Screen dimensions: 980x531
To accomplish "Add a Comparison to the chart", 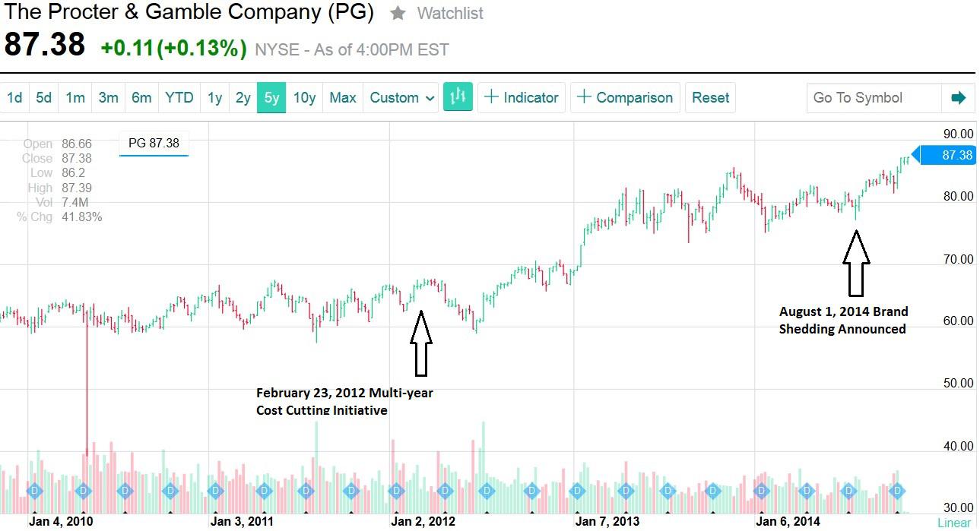I will pos(625,97).
